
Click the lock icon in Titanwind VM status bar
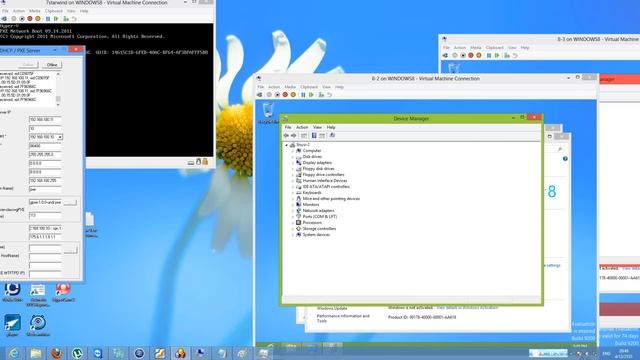[205, 162]
